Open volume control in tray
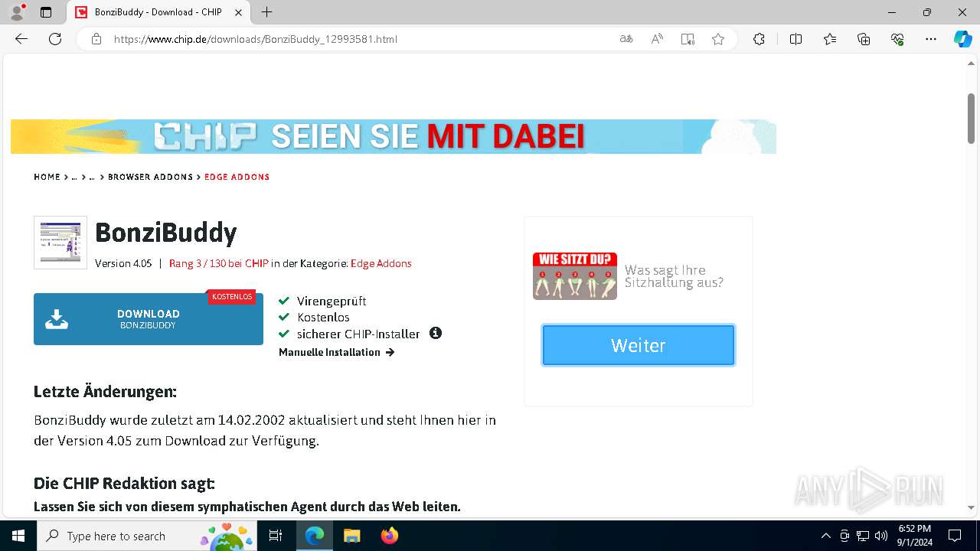Screen dimensions: 980x551 click(880, 536)
